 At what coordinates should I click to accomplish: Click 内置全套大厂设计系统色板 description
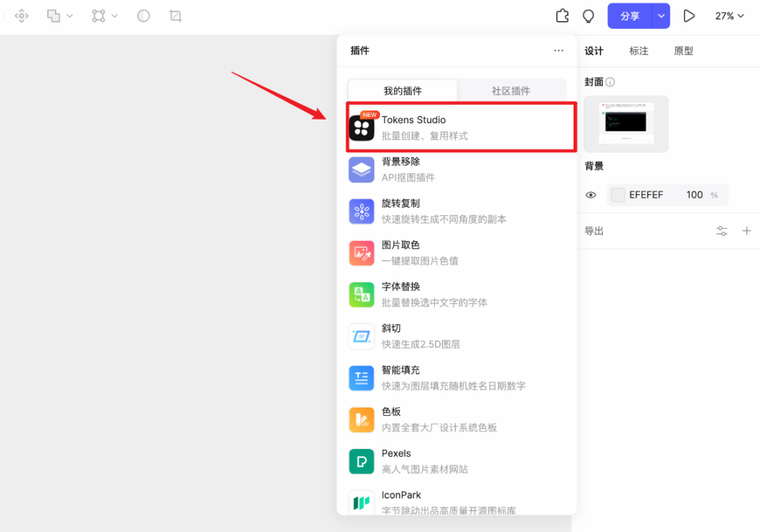click(439, 427)
